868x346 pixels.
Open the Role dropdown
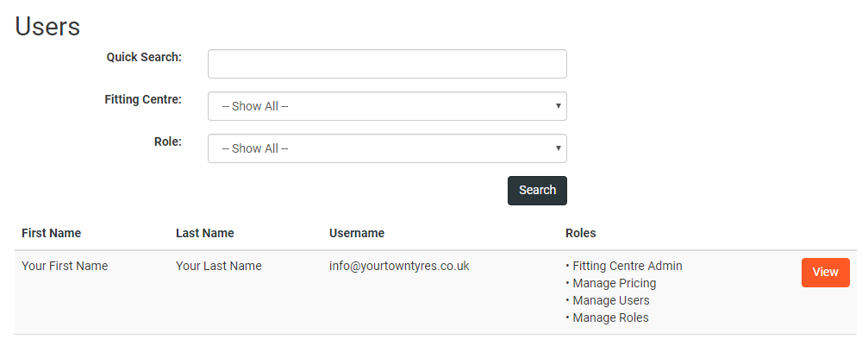coord(387,148)
